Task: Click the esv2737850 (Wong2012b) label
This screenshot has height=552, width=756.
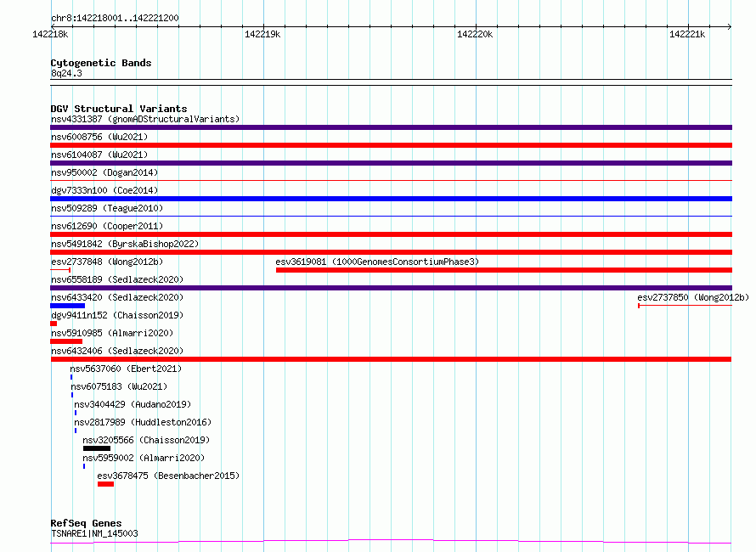Action: pos(693,297)
